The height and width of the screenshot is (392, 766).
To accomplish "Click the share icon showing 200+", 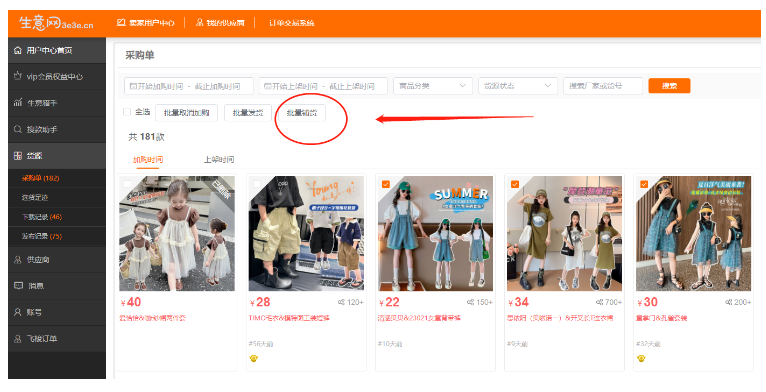I will click(729, 303).
